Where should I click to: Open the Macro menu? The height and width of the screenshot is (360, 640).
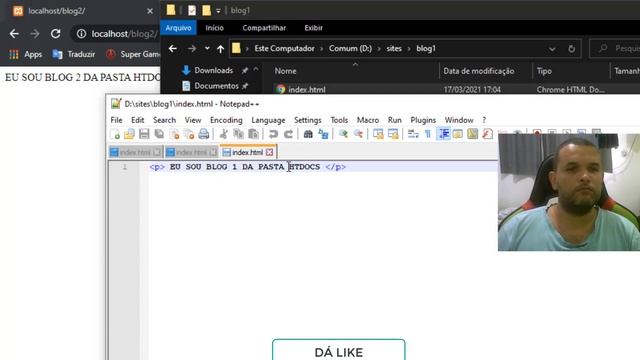click(368, 120)
